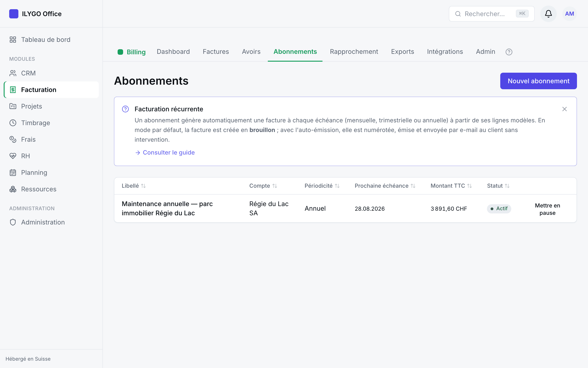Open notifications bell
This screenshot has height=368, width=588.
(x=548, y=14)
